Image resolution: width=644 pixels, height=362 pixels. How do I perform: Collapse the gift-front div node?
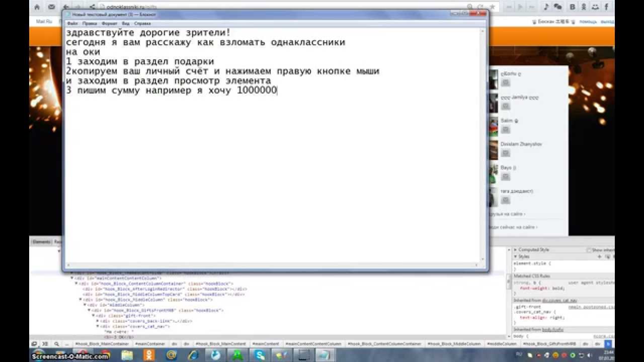(x=93, y=316)
